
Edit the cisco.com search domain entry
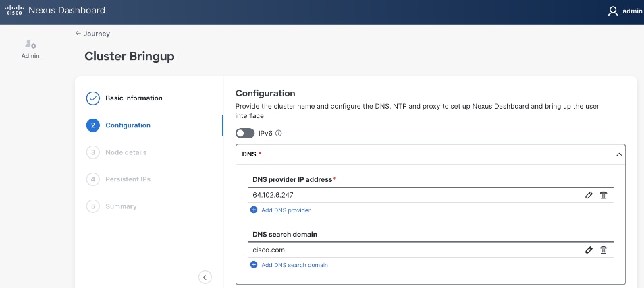point(589,250)
